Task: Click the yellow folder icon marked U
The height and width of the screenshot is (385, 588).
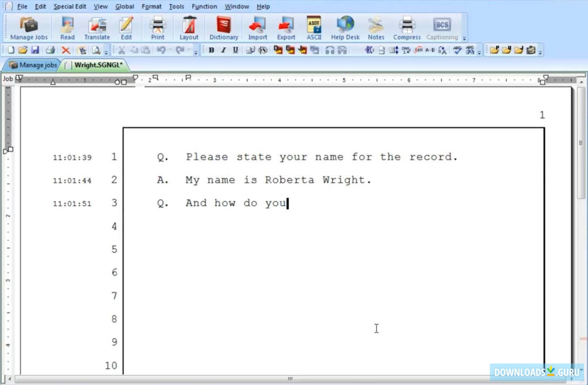Action: click(507, 50)
